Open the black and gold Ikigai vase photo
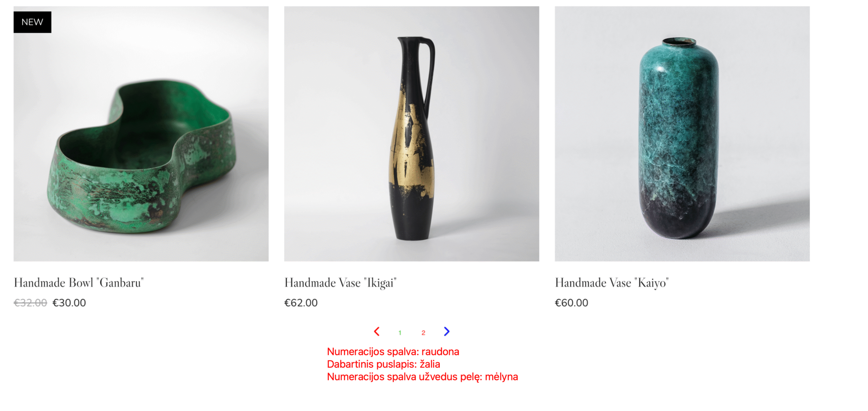The height and width of the screenshot is (411, 868). pos(412,134)
